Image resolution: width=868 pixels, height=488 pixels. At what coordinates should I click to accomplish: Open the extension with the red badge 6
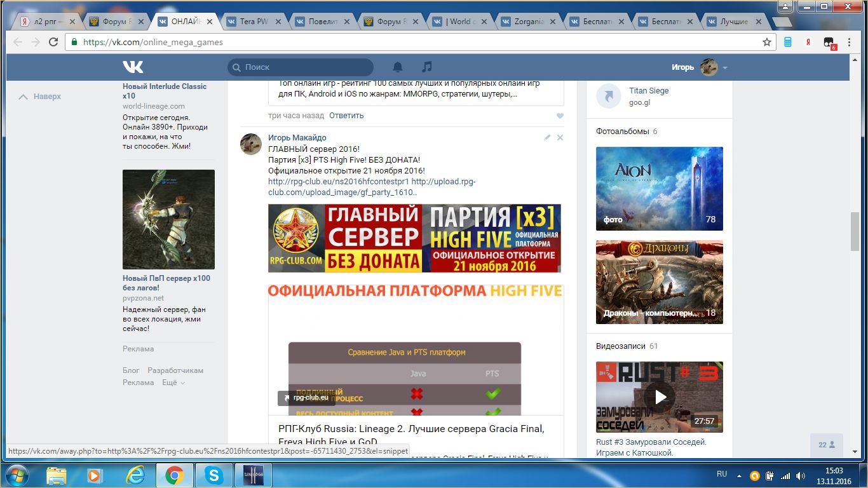click(829, 43)
